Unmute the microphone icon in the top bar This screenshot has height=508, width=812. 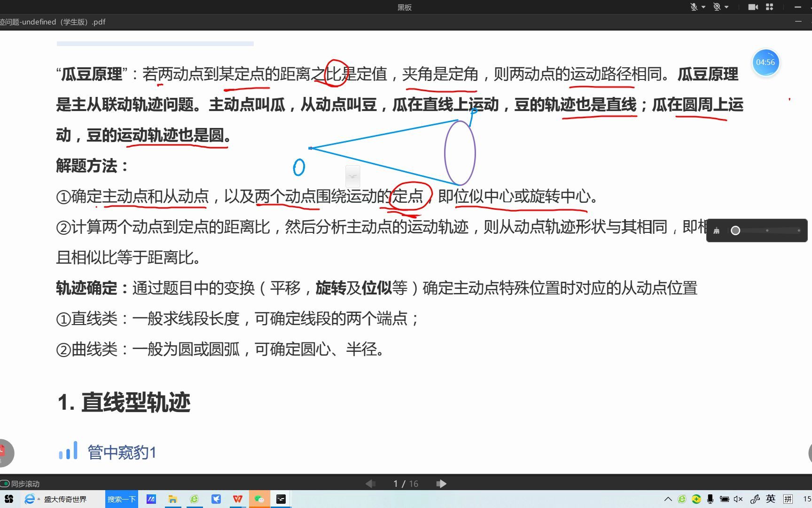tap(694, 7)
